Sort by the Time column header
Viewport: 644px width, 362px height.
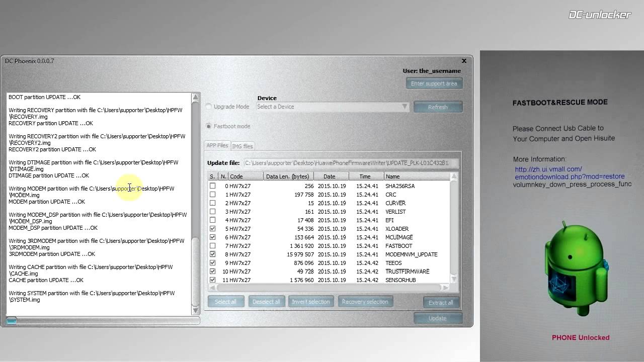point(366,176)
